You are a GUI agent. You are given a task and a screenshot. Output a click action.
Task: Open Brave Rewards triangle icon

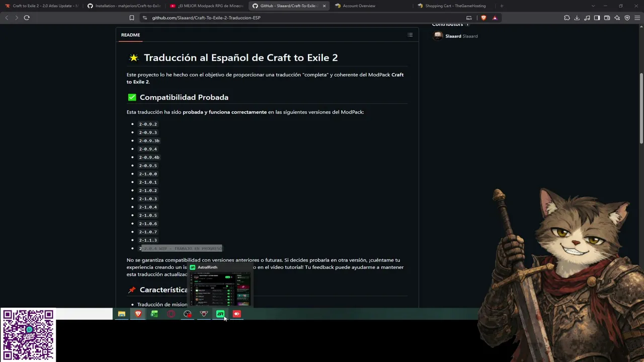[495, 18]
